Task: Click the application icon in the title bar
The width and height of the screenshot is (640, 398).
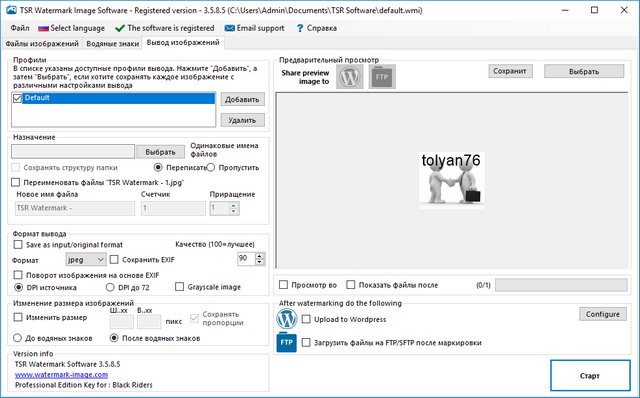Action: click(x=11, y=10)
